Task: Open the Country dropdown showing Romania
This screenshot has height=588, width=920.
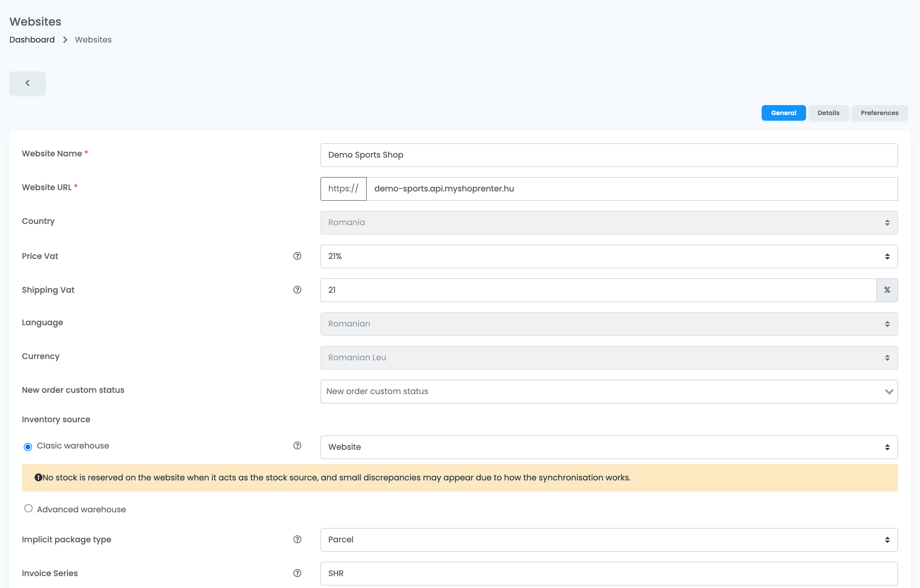Action: [609, 223]
